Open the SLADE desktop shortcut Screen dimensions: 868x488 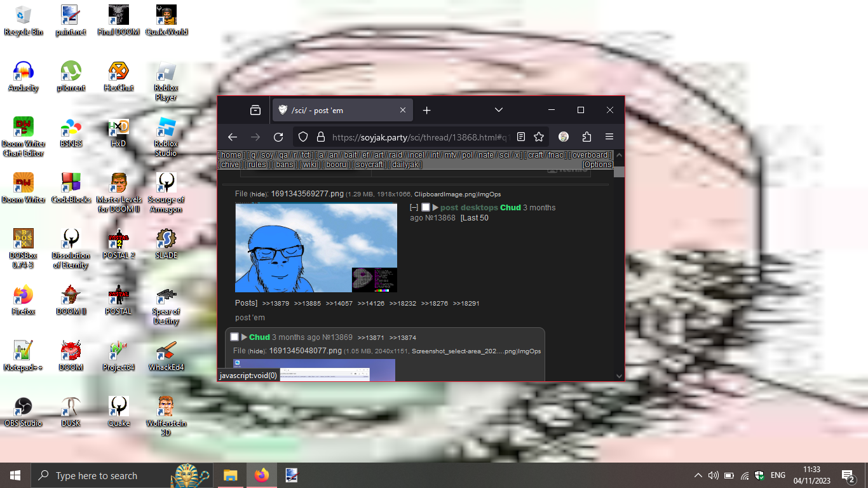click(x=166, y=244)
